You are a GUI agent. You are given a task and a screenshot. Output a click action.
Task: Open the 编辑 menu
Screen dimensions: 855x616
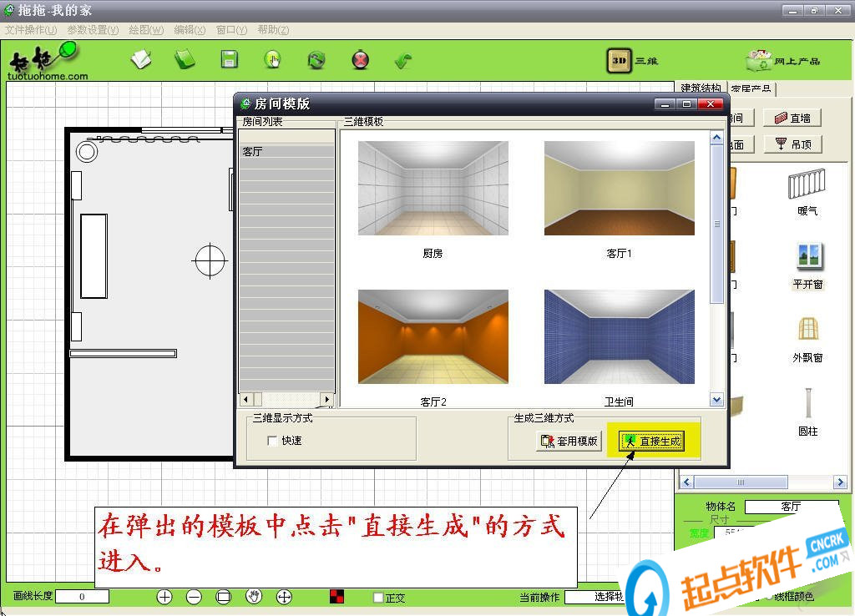coord(190,30)
